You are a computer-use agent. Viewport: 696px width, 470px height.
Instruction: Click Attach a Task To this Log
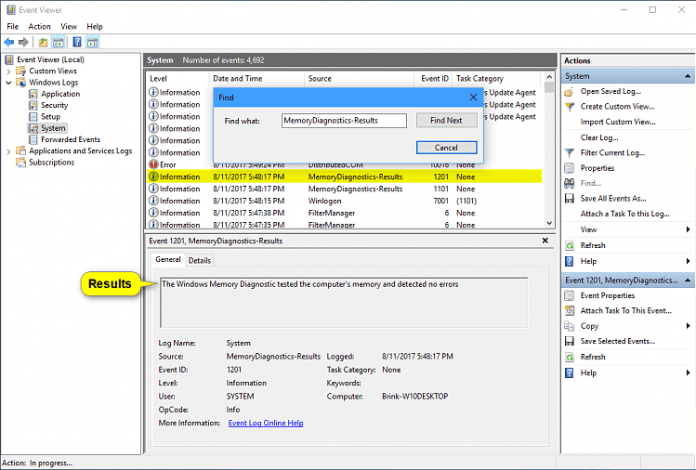click(625, 214)
